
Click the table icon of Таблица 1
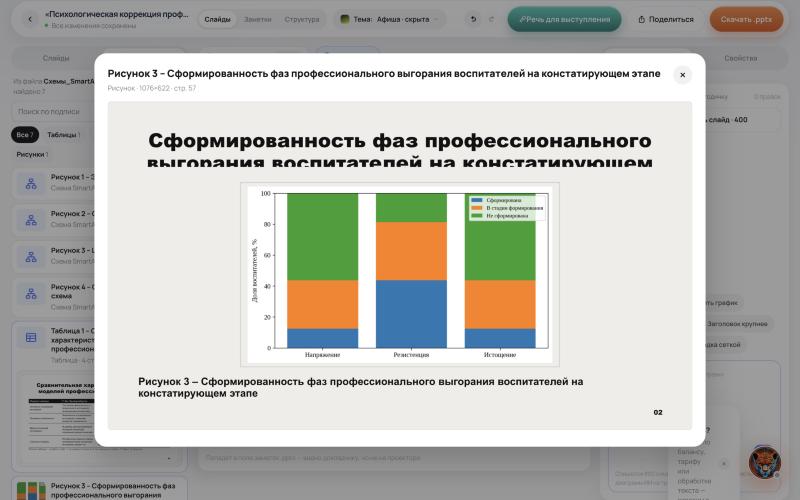(31, 337)
